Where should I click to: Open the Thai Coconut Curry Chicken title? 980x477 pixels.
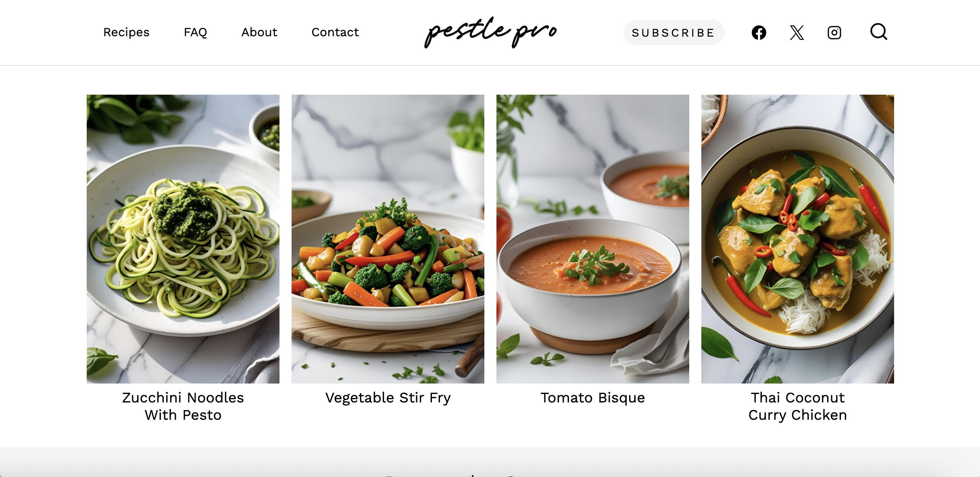click(798, 406)
